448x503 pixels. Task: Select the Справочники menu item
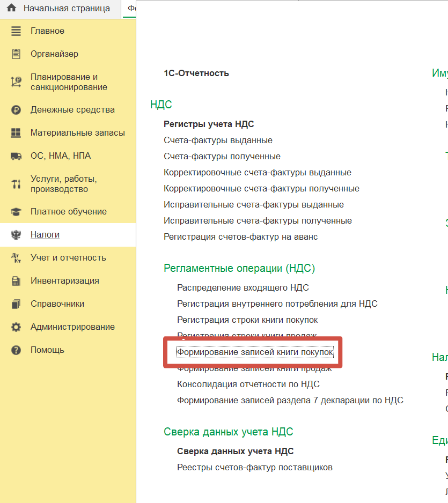click(x=57, y=304)
